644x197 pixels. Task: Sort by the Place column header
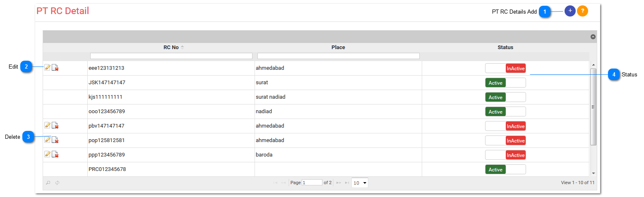pos(338,47)
